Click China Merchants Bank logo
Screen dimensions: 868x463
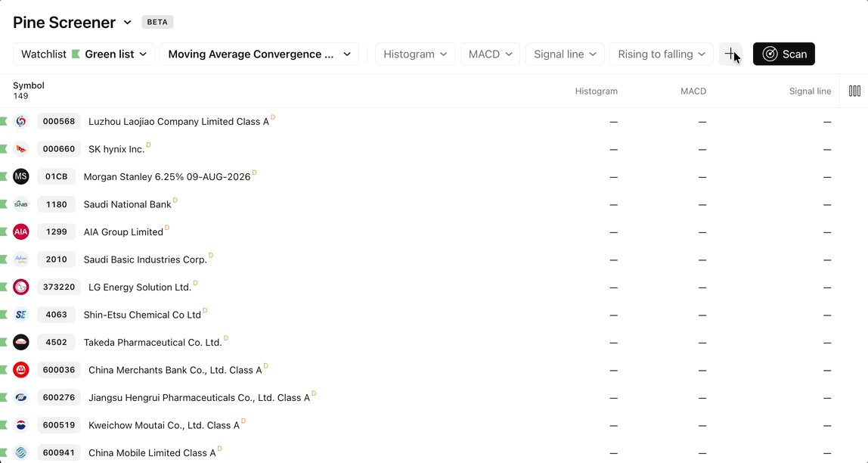click(x=21, y=369)
